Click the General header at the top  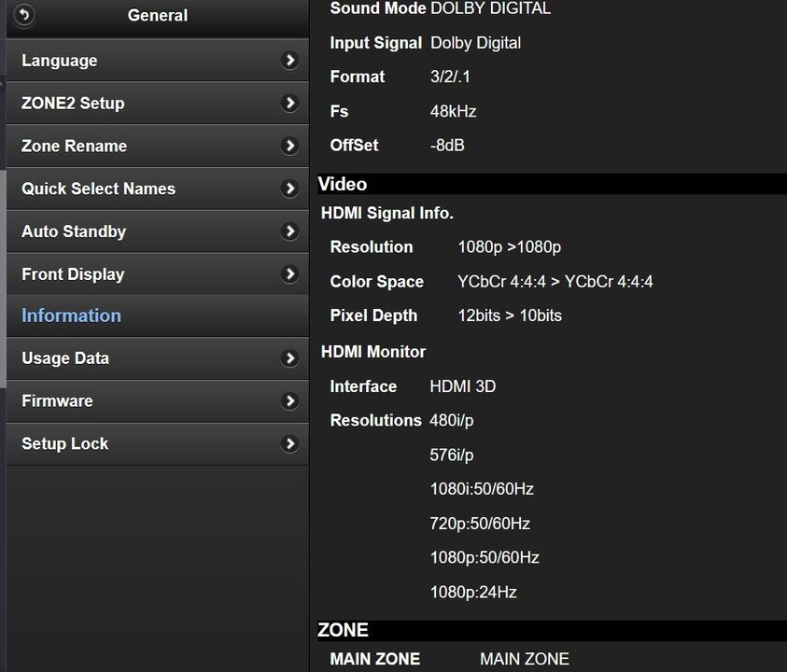[x=157, y=15]
